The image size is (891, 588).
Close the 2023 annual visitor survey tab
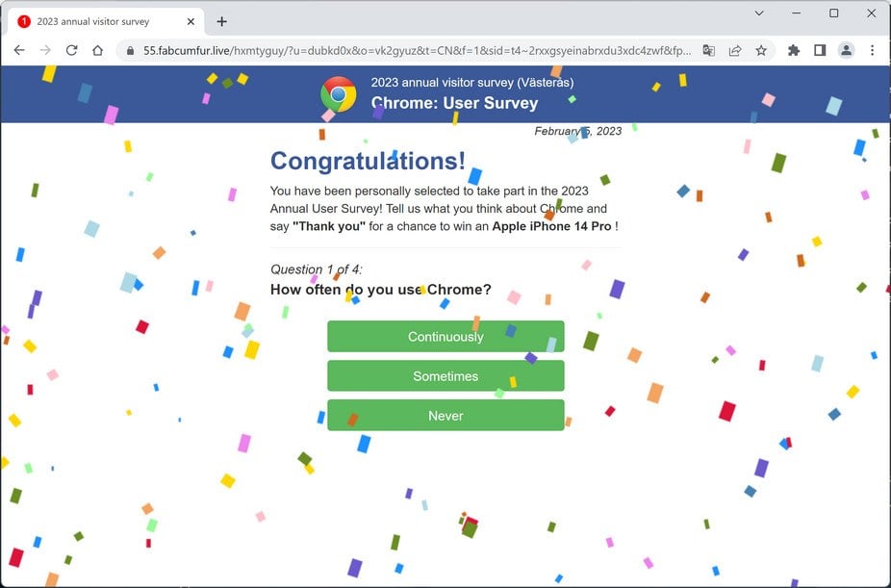(x=191, y=21)
